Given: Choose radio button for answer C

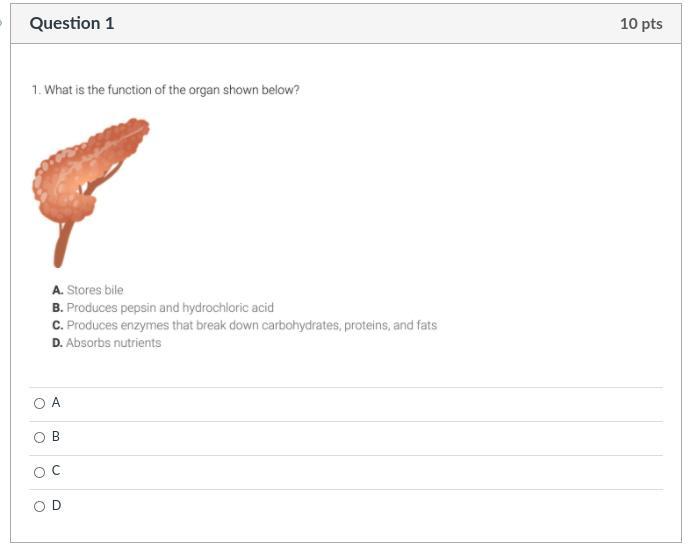Looking at the screenshot, I should click(39, 472).
